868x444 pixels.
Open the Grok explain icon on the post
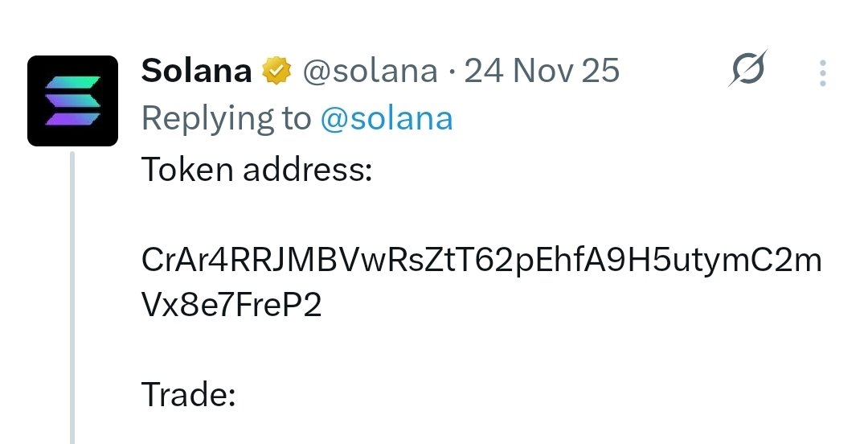pos(747,72)
